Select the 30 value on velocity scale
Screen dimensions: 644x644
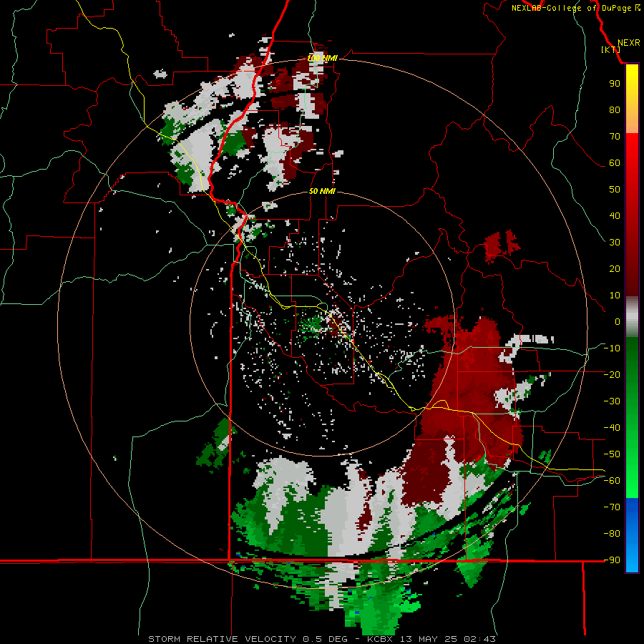[x=615, y=243]
